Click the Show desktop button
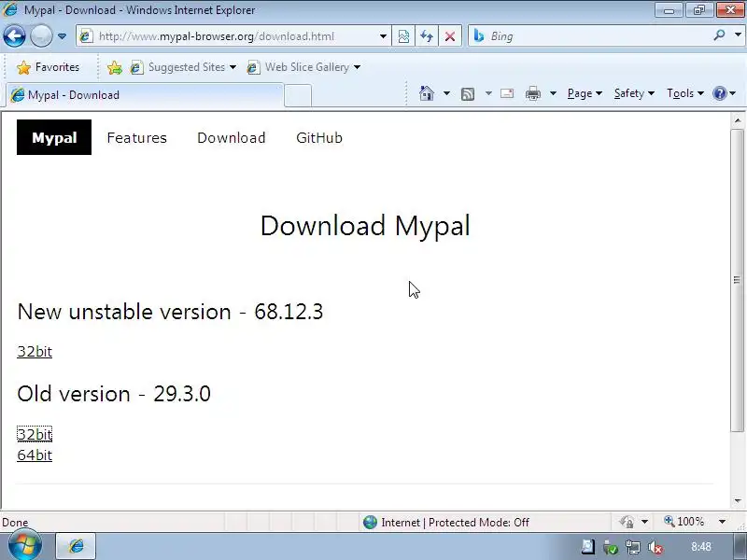 pyautogui.click(x=740, y=547)
